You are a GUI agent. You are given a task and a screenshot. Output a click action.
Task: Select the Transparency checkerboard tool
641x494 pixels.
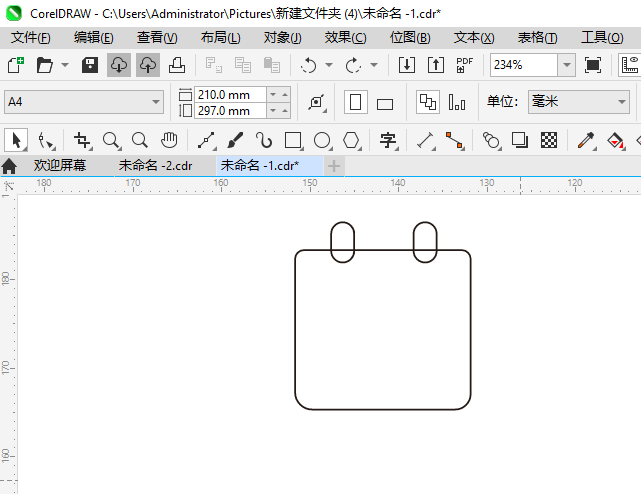(549, 140)
